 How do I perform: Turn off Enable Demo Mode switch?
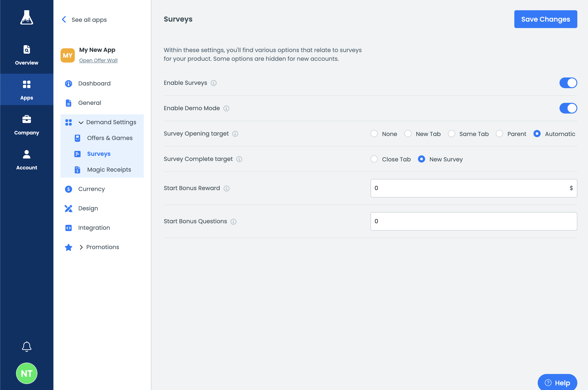(x=568, y=108)
